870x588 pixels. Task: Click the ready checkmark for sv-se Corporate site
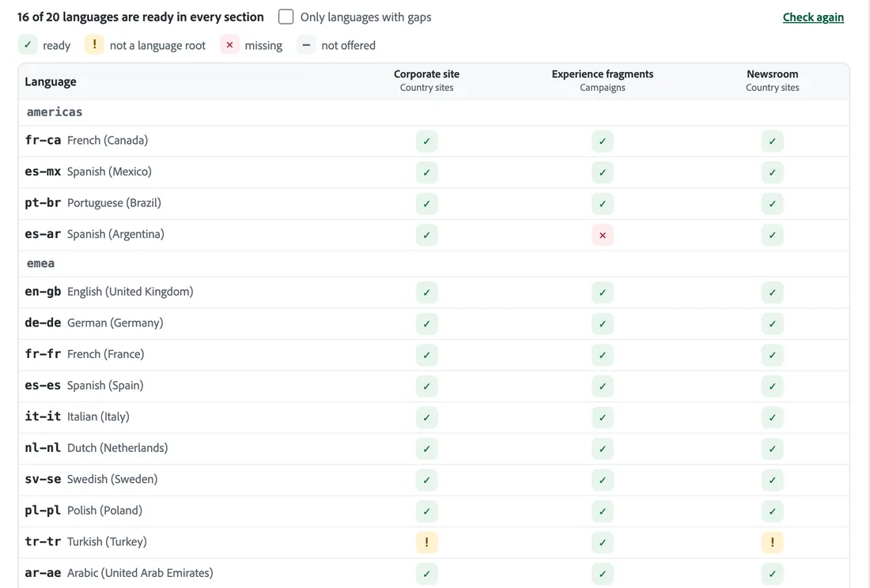[426, 480]
